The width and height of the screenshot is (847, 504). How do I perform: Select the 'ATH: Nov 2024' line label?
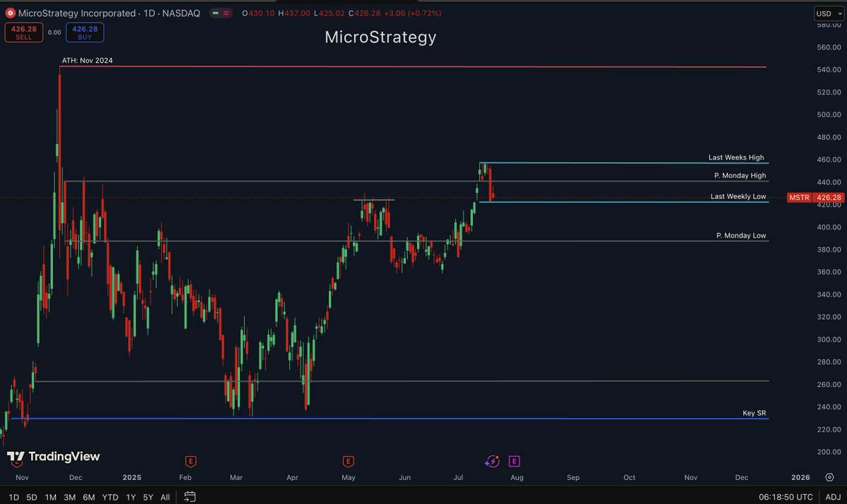point(87,61)
